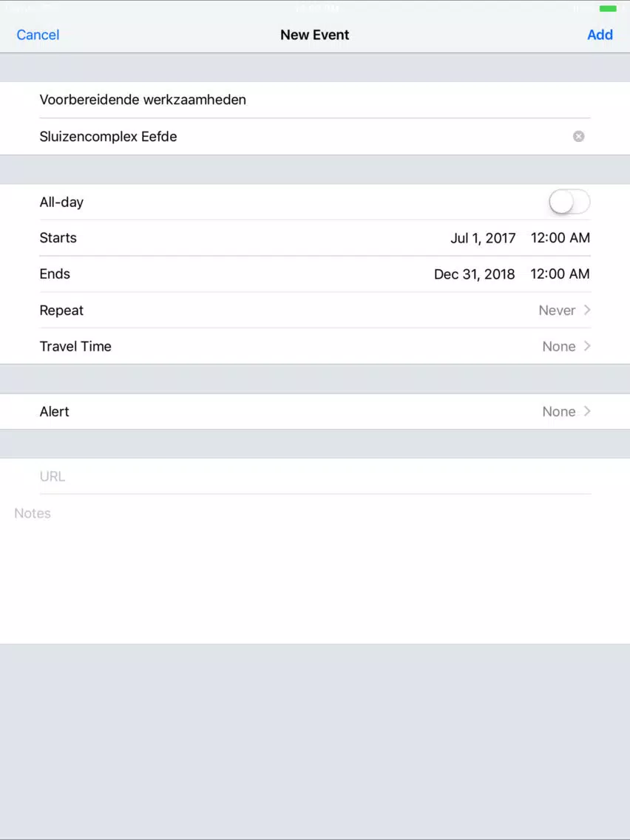
Task: Open the Repeat chevron next to Never
Action: click(587, 310)
